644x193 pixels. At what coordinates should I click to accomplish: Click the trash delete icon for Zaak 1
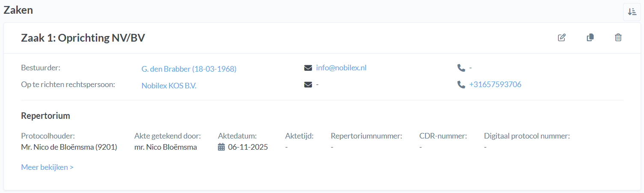point(618,38)
